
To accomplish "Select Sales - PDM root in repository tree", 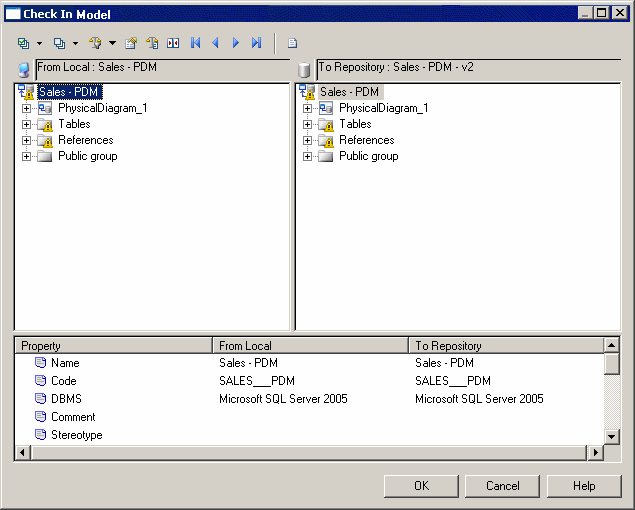I will click(349, 92).
